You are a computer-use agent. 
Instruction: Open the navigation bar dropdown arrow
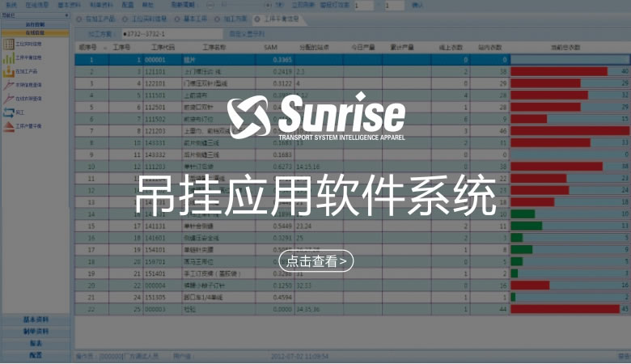66,15
